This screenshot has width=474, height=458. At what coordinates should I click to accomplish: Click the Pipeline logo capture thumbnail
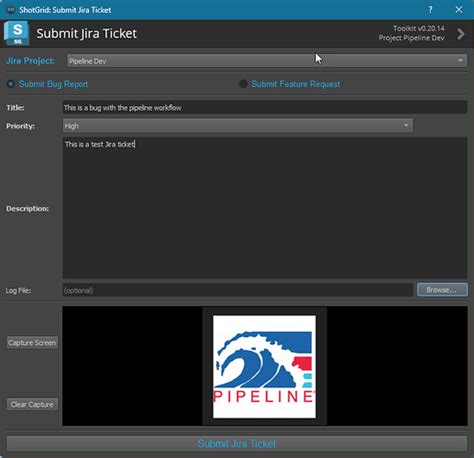point(264,367)
